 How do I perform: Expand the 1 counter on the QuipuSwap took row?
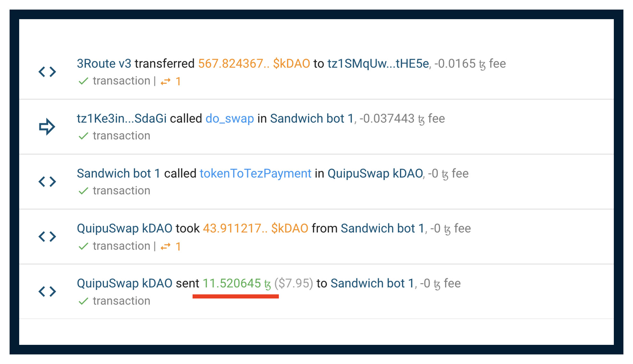[x=178, y=246]
